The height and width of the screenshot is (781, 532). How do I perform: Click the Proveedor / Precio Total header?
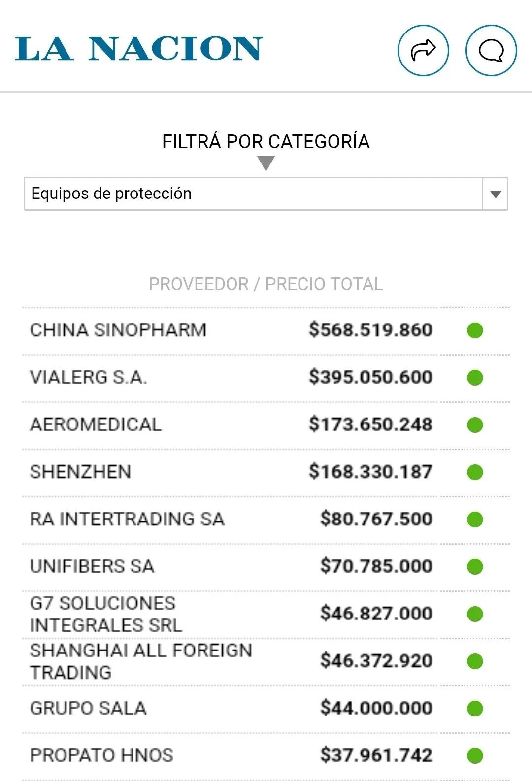tap(266, 284)
